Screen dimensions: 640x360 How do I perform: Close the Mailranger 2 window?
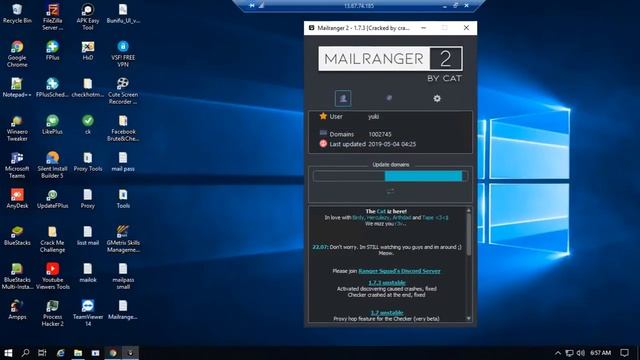pyautogui.click(x=466, y=28)
